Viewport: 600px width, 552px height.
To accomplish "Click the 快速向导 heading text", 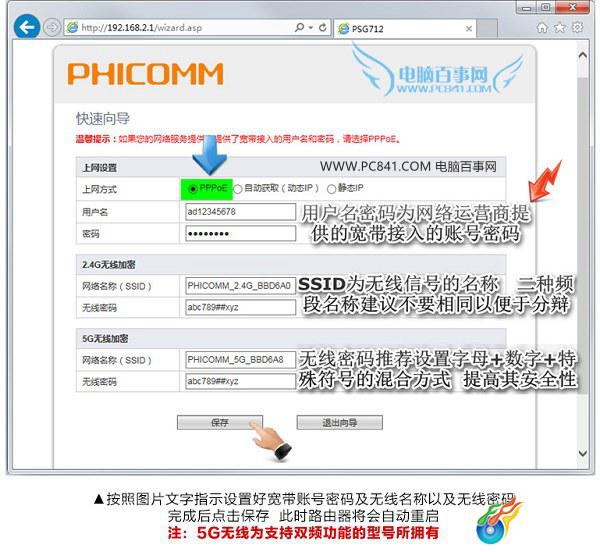I will coord(103,119).
